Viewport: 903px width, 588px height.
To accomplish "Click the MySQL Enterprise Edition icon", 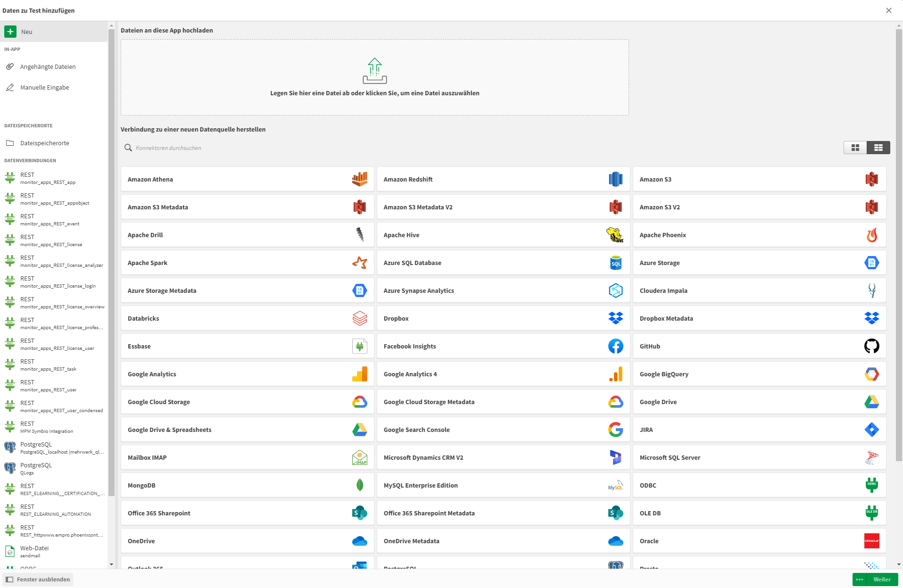I will coord(615,485).
